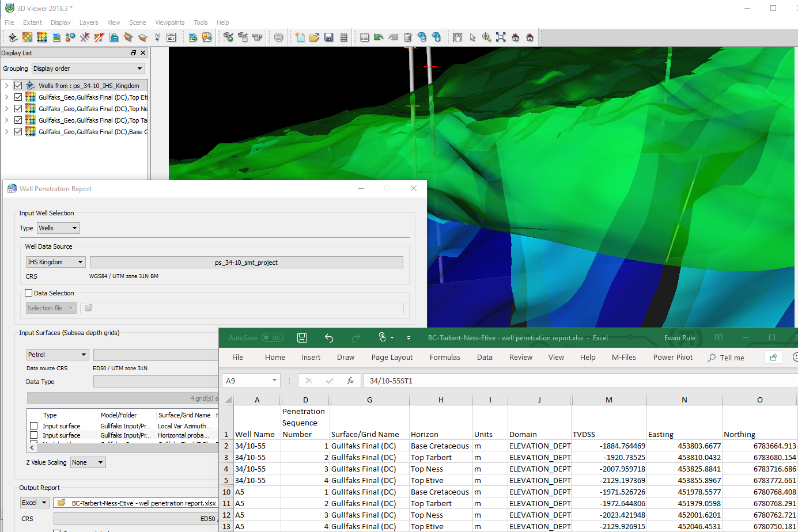Click the Excel Share button
The width and height of the screenshot is (798, 532).
pyautogui.click(x=773, y=358)
